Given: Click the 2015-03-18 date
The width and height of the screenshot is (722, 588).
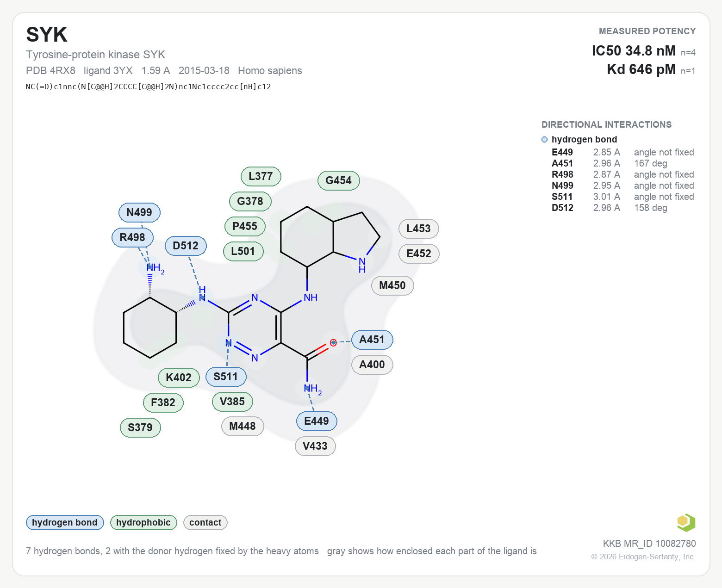Looking at the screenshot, I should (x=204, y=70).
